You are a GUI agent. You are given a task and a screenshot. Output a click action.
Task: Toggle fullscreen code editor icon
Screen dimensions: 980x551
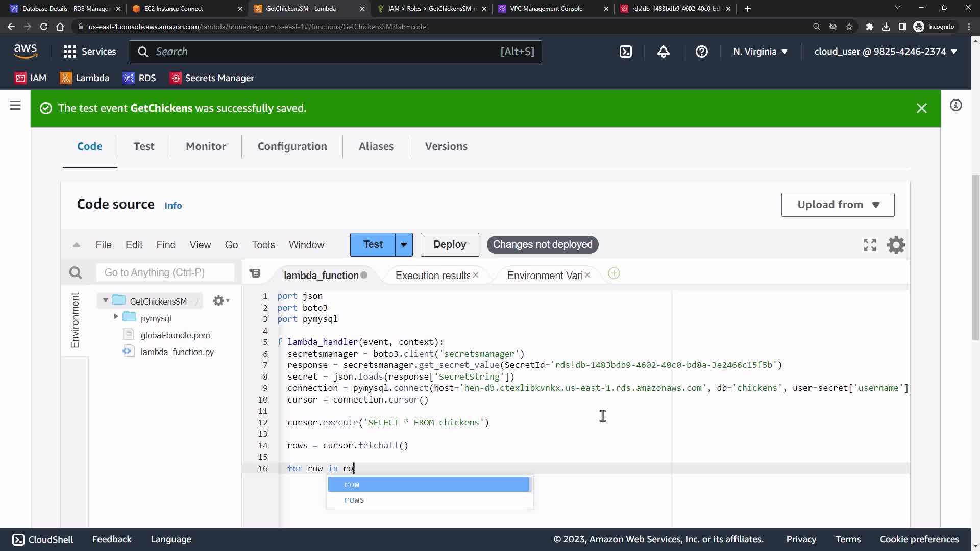point(869,245)
